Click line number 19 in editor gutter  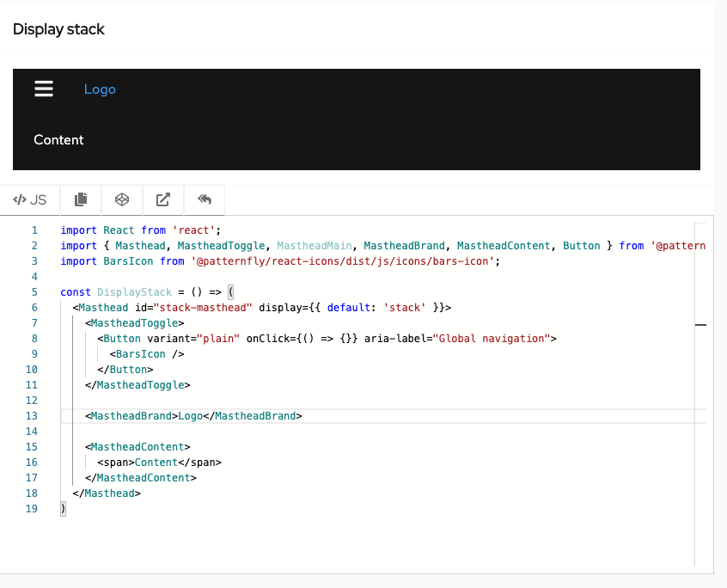32,509
